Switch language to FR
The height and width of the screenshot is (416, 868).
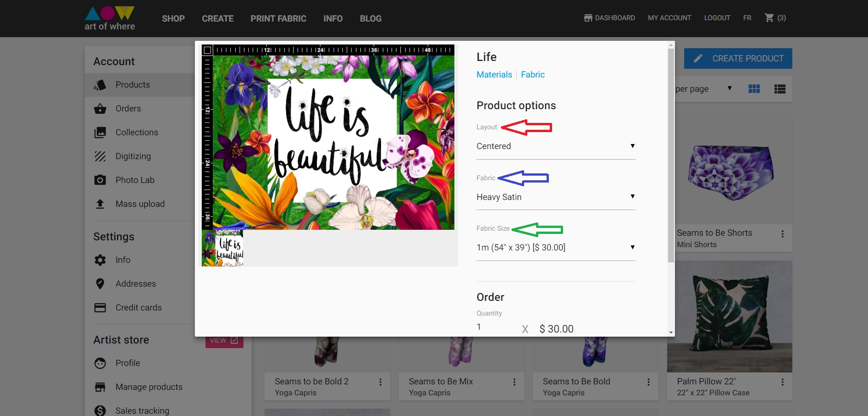point(747,18)
